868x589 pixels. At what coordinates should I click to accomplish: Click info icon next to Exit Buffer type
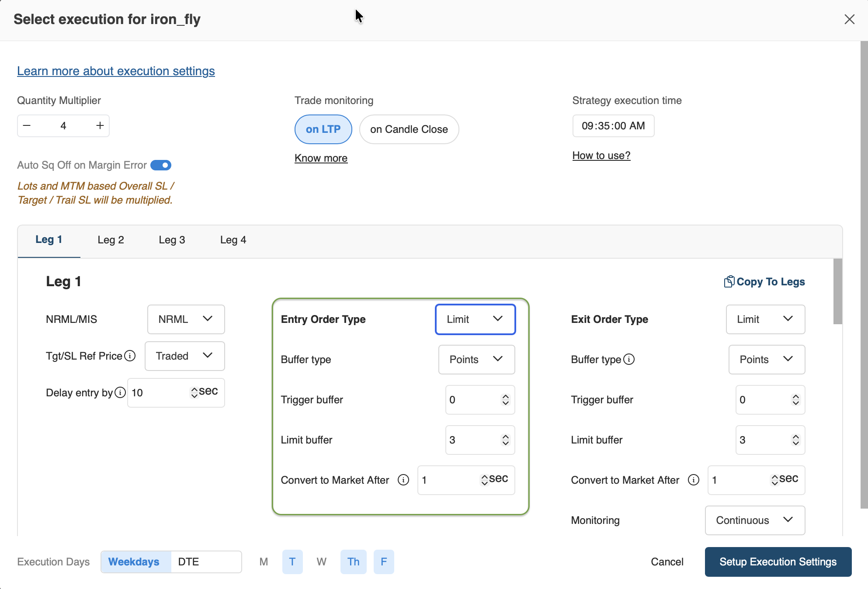(x=629, y=359)
